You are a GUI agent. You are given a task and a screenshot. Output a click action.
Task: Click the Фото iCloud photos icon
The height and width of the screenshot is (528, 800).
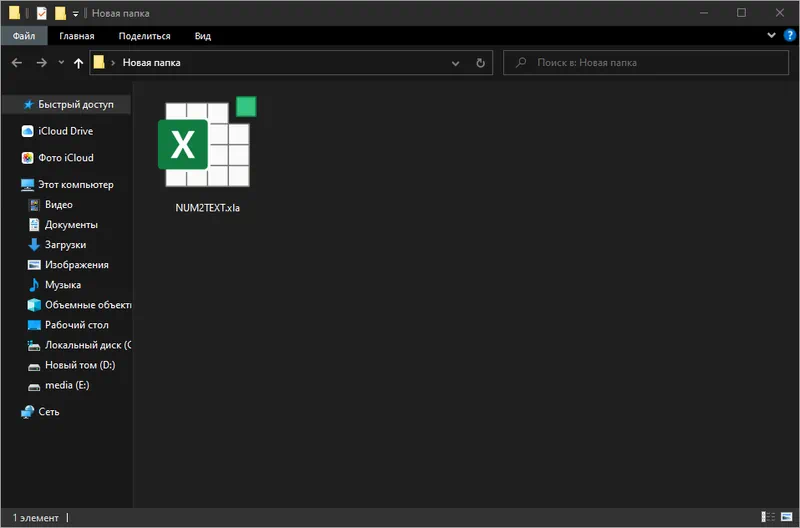point(28,158)
